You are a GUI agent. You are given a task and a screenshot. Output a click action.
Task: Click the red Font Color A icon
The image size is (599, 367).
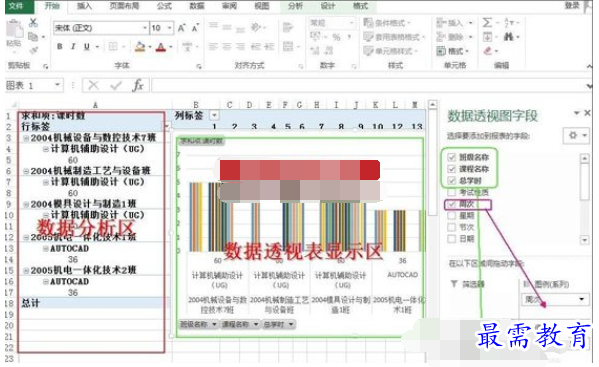pyautogui.click(x=161, y=47)
